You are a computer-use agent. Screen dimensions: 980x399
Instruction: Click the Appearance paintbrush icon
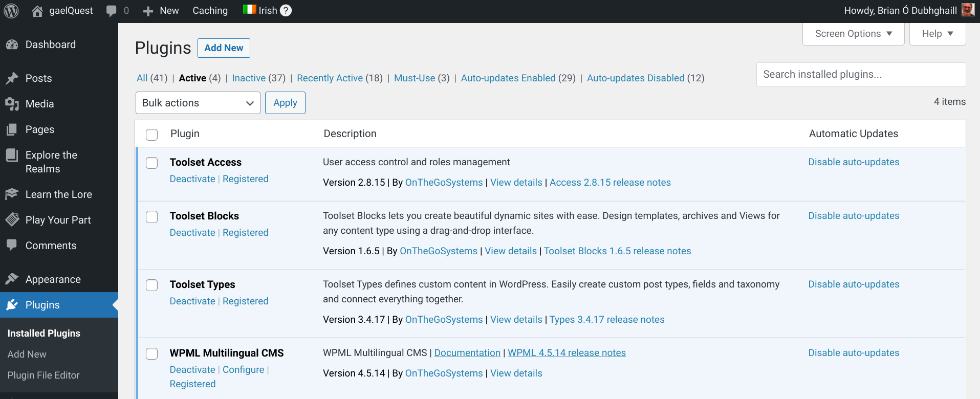click(12, 279)
